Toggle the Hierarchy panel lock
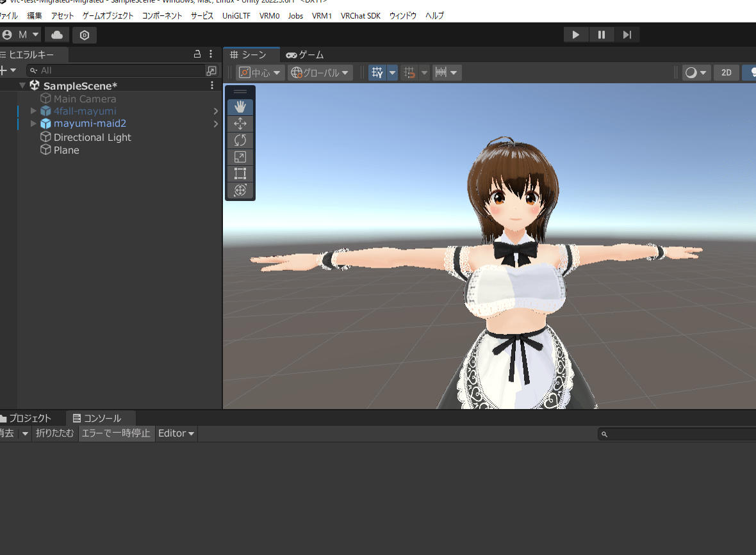756x555 pixels. pos(197,54)
